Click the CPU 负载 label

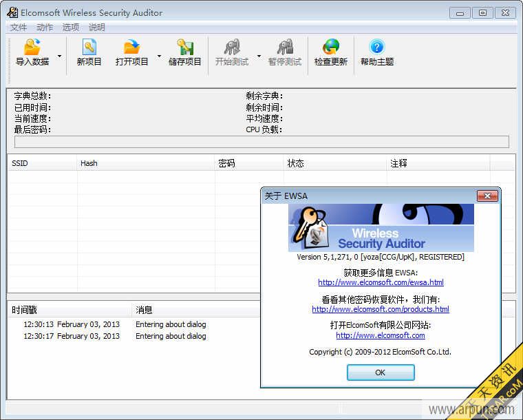pos(264,129)
